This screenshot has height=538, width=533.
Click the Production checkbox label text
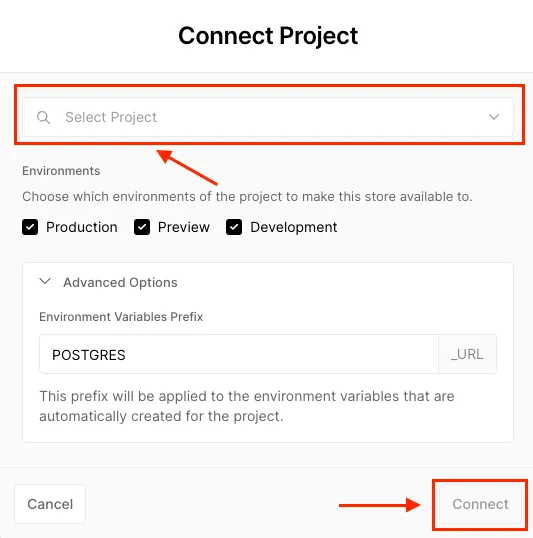(82, 227)
